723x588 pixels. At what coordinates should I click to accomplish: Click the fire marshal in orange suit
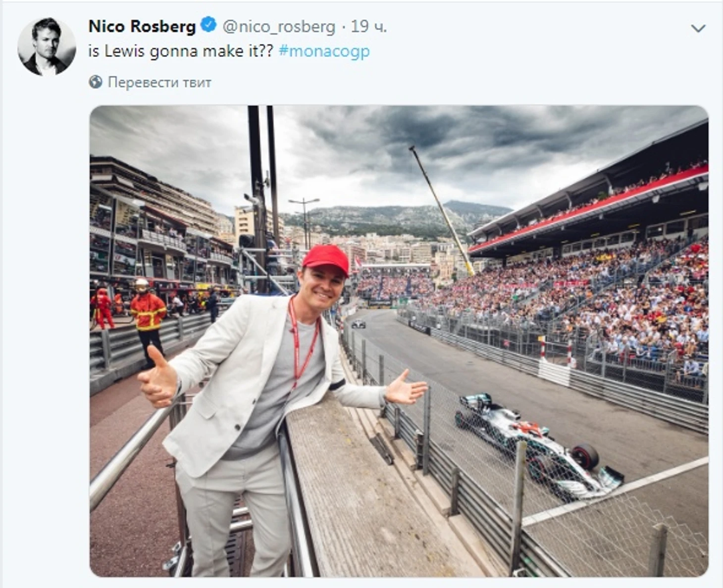pyautogui.click(x=147, y=322)
